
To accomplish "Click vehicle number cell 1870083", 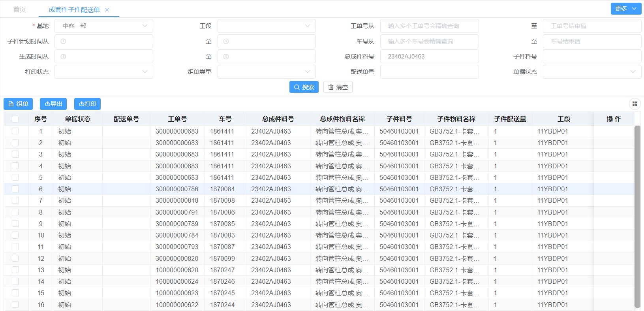I will [x=222, y=235].
